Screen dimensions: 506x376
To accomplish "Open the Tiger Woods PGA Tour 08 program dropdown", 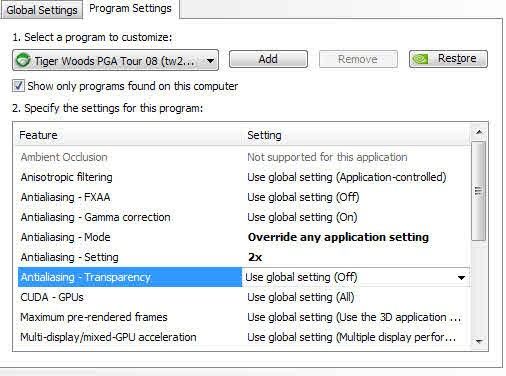I will pos(115,60).
